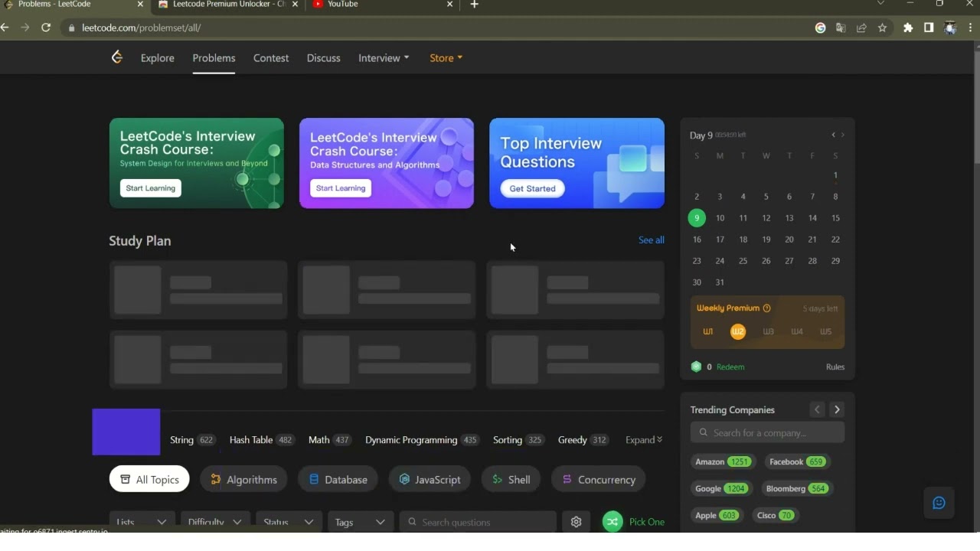The width and height of the screenshot is (980, 551).
Task: Select Weekly Premium week W3
Action: point(768,331)
